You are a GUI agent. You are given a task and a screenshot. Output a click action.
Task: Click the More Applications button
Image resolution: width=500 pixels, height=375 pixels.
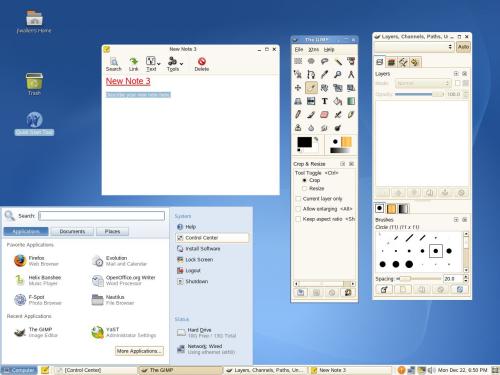tap(139, 351)
